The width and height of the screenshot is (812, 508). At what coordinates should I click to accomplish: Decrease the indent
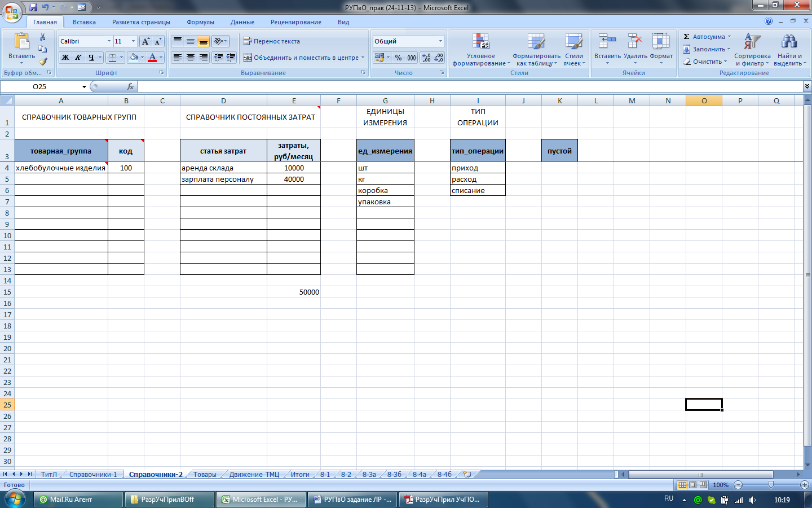[219, 58]
